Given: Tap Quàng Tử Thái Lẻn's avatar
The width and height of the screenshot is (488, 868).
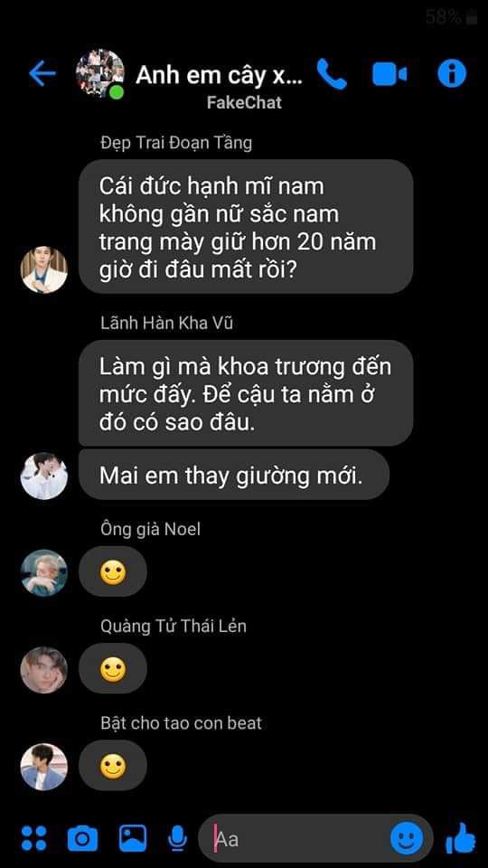Looking at the screenshot, I should point(44,670).
